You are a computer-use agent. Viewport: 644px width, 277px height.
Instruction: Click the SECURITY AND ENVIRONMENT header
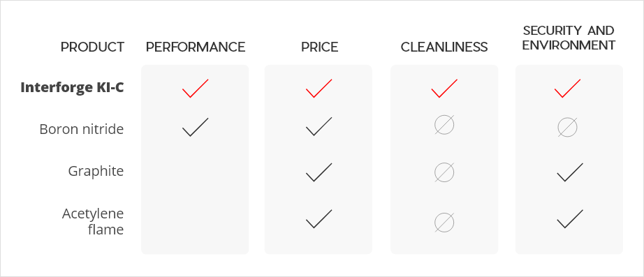pos(569,38)
